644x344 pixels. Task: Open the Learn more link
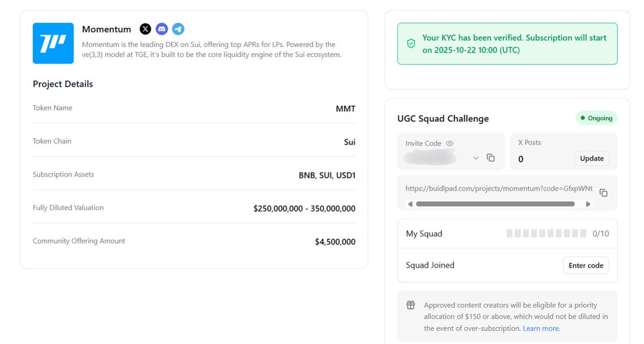[541, 328]
